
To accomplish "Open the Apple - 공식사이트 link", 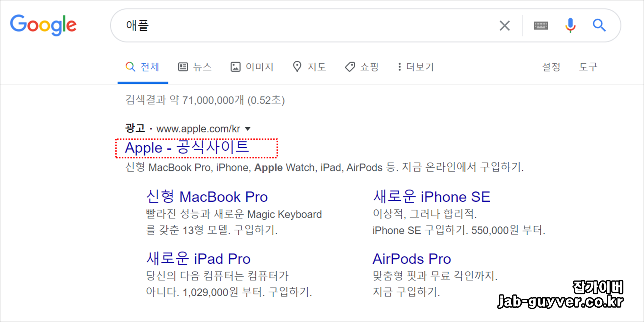I will tap(187, 147).
